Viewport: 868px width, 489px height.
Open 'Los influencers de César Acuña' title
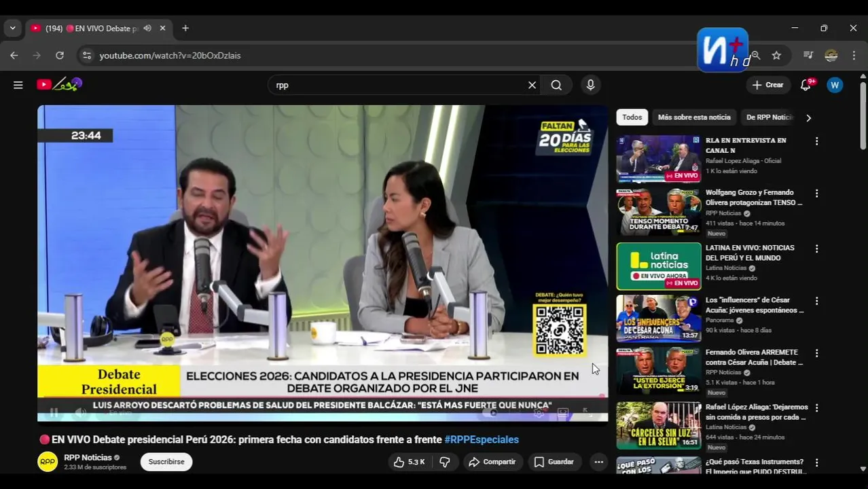[x=755, y=305]
